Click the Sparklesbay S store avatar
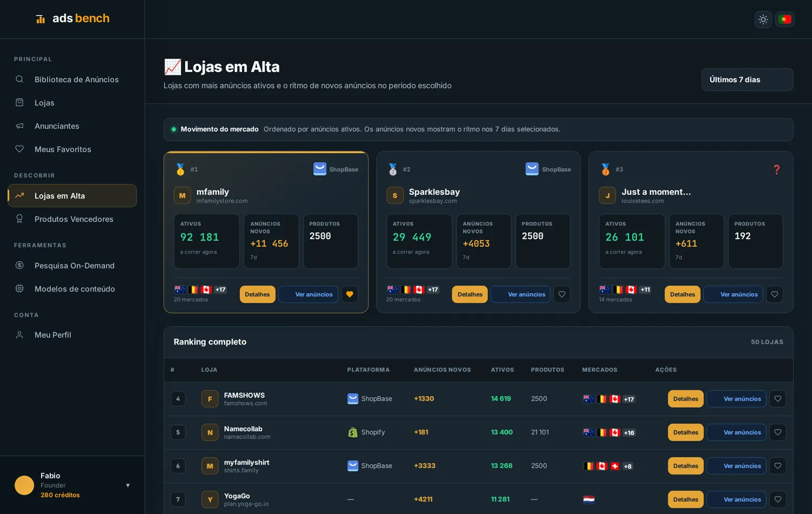This screenshot has height=514, width=812. [x=395, y=195]
